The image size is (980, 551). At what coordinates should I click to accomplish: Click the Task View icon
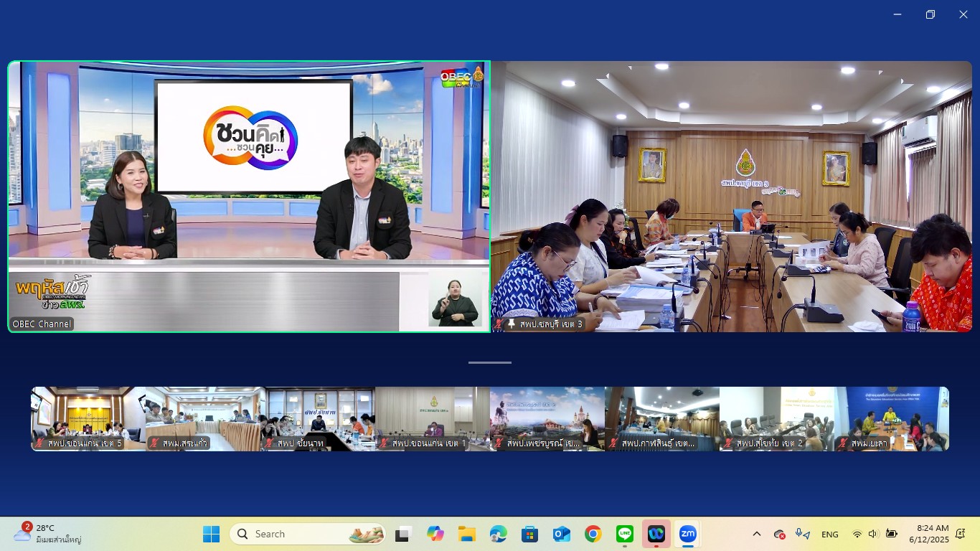coord(403,534)
